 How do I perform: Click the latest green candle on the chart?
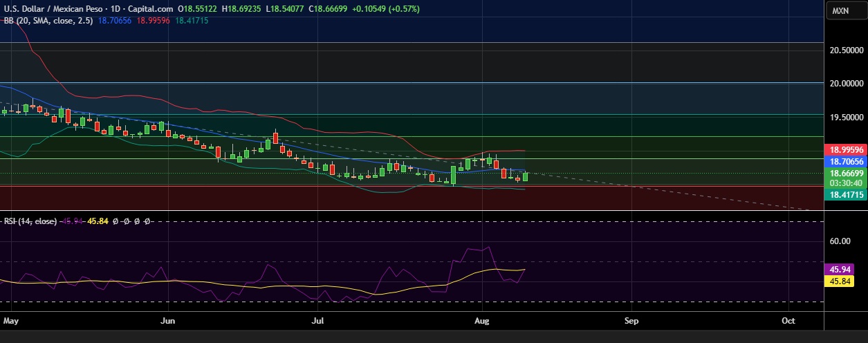pyautogui.click(x=526, y=176)
